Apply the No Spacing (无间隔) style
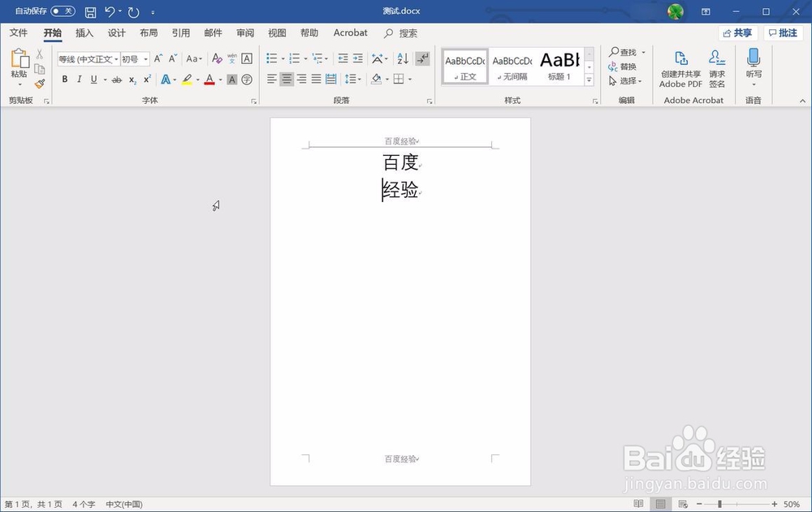The height and width of the screenshot is (512, 812). pos(512,66)
